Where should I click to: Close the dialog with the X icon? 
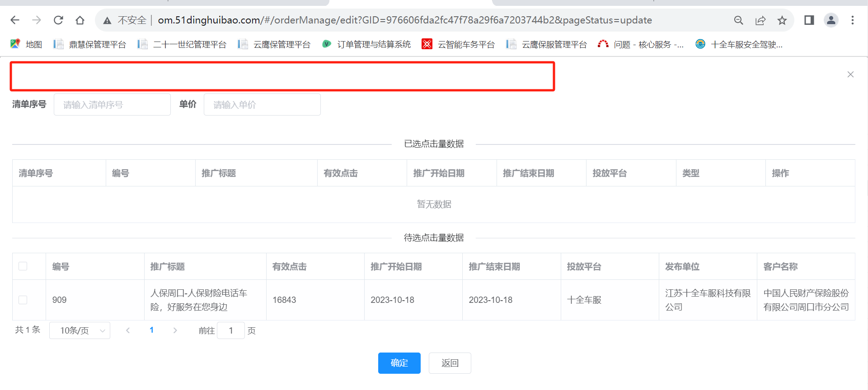tap(850, 74)
